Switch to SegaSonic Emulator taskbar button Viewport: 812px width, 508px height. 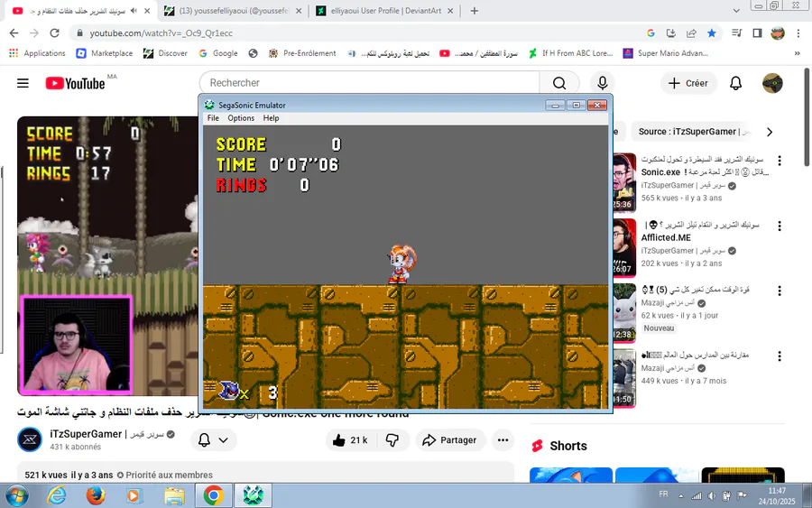pos(253,495)
